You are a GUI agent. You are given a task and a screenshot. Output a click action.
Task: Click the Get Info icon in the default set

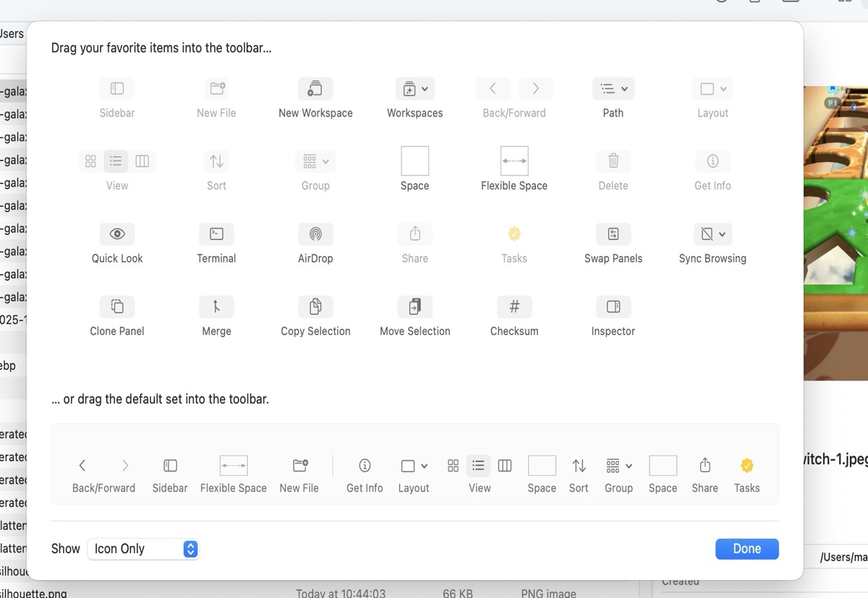point(365,466)
